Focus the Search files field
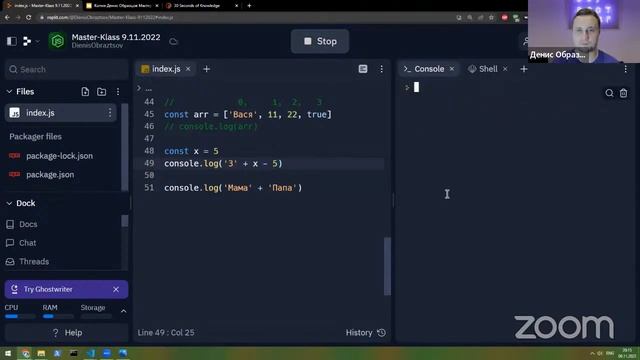The height and width of the screenshot is (360, 640). click(x=67, y=69)
